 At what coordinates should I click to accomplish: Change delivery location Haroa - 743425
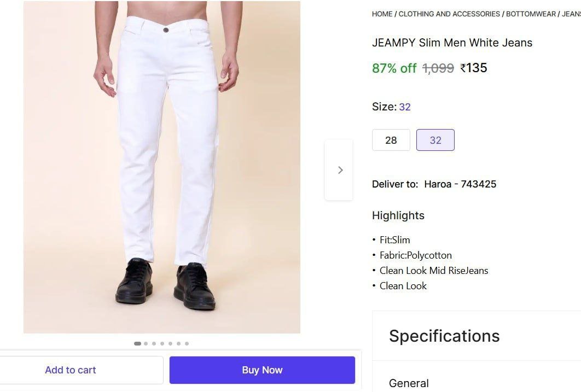tap(460, 184)
